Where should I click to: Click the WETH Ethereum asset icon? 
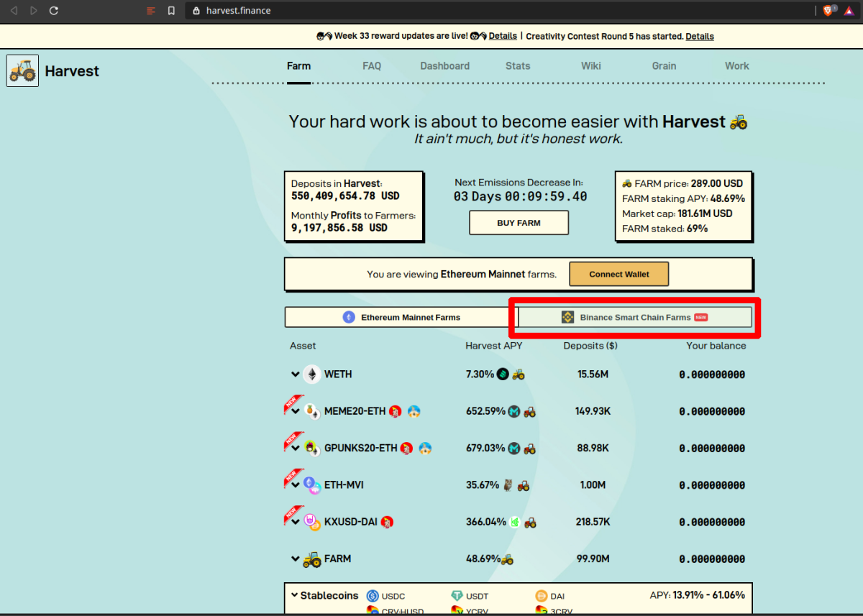tap(311, 374)
